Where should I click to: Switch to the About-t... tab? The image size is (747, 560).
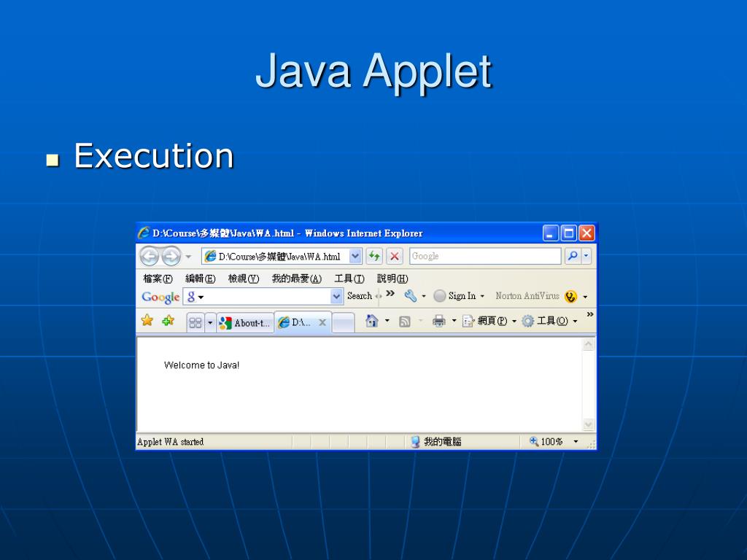245,323
